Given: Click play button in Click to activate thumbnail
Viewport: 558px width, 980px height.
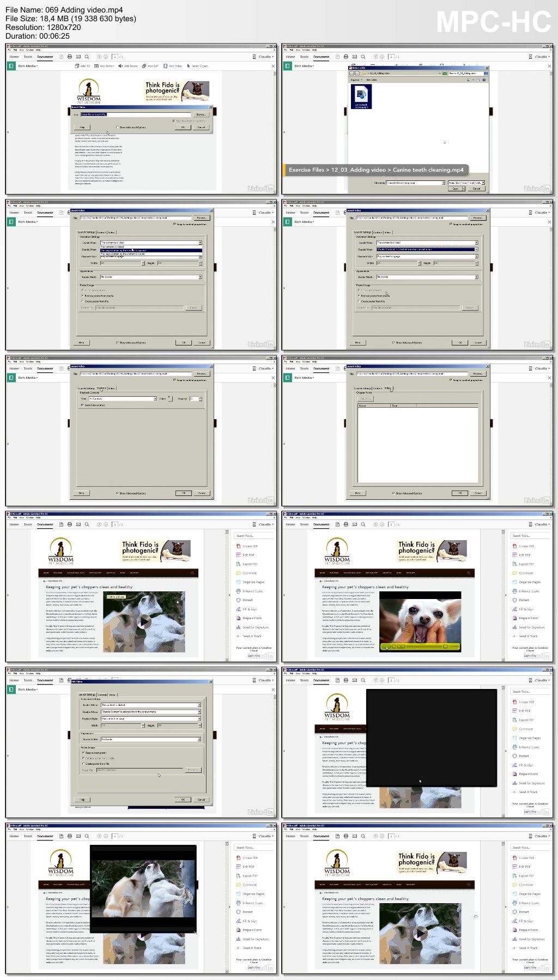Looking at the screenshot, I should click(144, 621).
